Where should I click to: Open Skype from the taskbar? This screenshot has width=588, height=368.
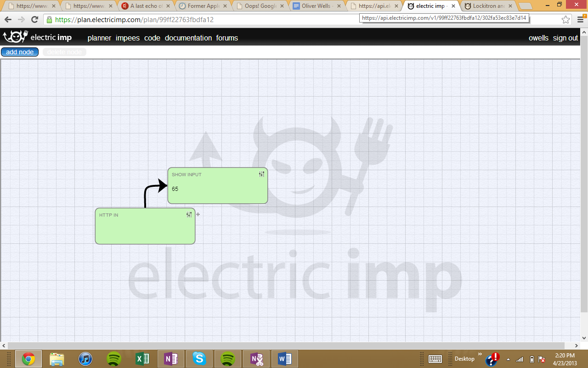click(x=199, y=359)
